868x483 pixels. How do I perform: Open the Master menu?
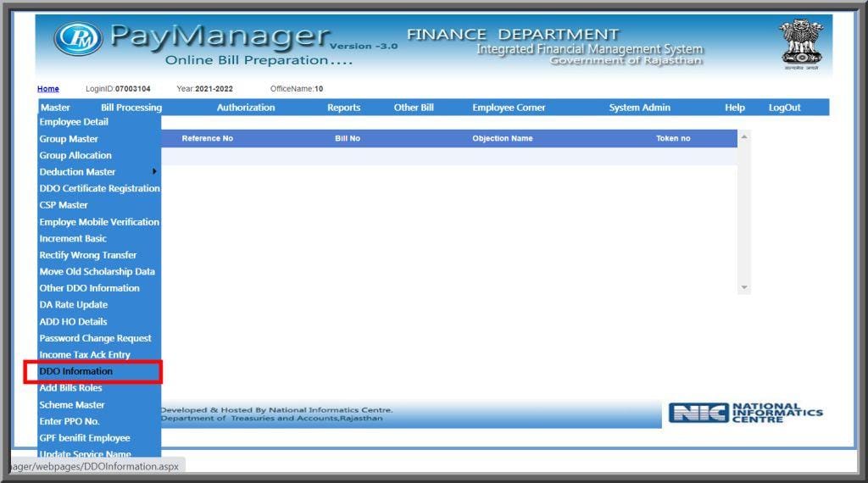pyautogui.click(x=55, y=108)
